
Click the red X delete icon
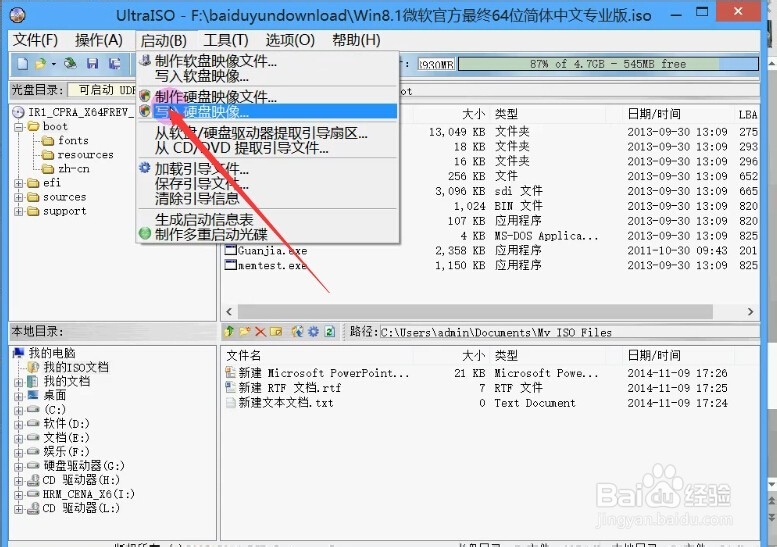pos(260,331)
